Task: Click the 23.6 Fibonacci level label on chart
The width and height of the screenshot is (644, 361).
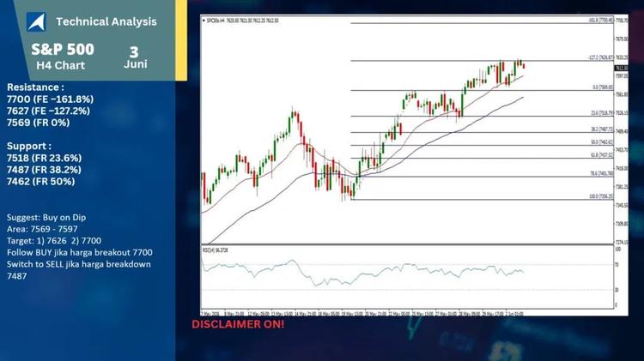Action: point(602,113)
